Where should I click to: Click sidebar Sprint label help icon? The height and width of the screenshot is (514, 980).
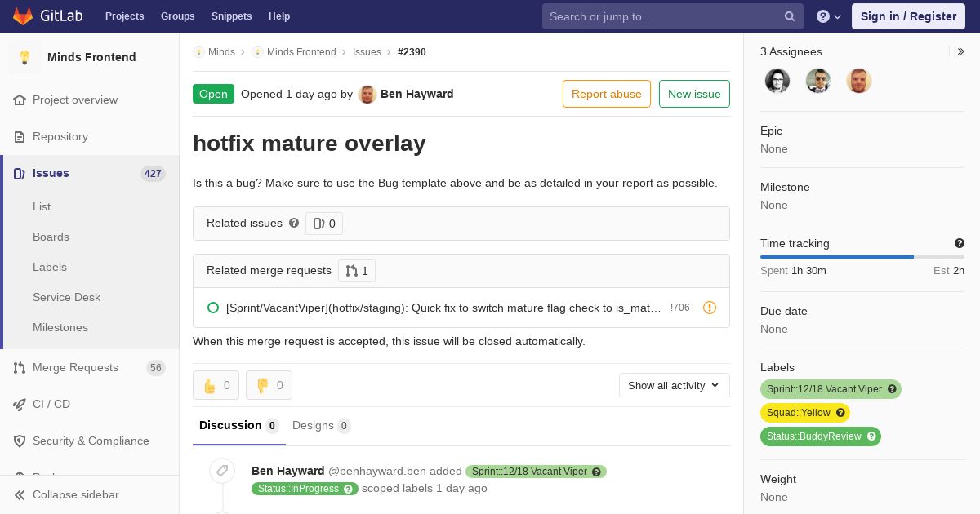(x=892, y=389)
